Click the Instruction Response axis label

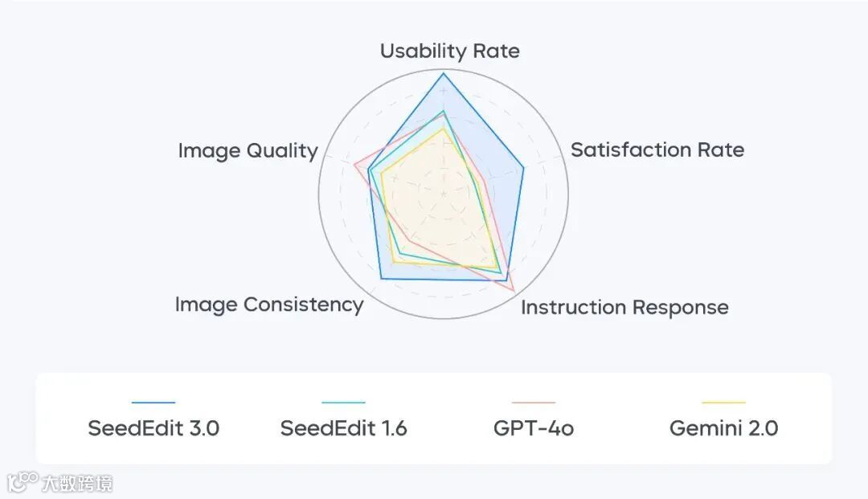pos(624,307)
